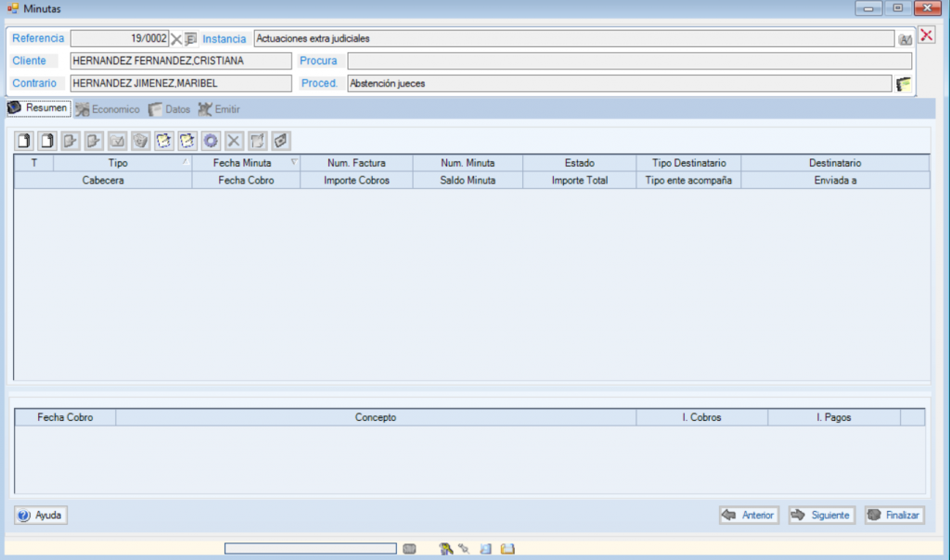Click the trash bin toolbar icon

tap(140, 141)
